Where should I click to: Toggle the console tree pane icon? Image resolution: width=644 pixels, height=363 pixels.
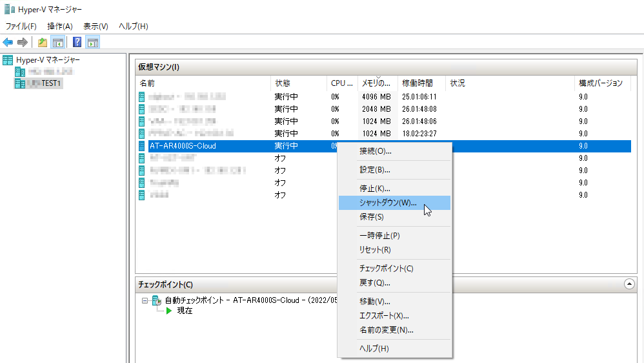pyautogui.click(x=57, y=43)
